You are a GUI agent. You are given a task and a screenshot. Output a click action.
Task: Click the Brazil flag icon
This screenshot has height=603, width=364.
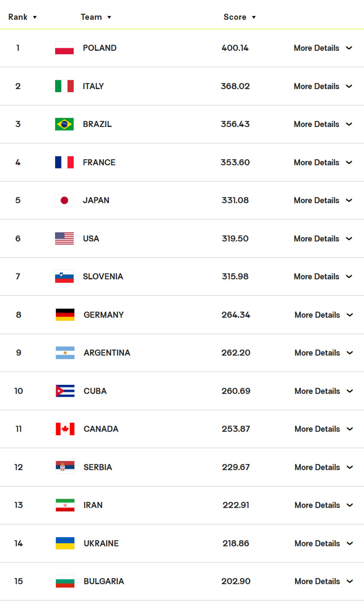(x=64, y=124)
